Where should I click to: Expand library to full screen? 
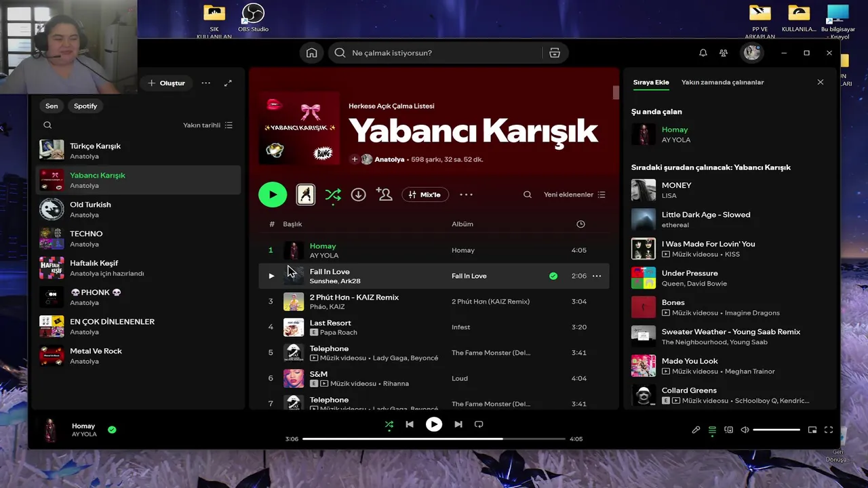(228, 83)
